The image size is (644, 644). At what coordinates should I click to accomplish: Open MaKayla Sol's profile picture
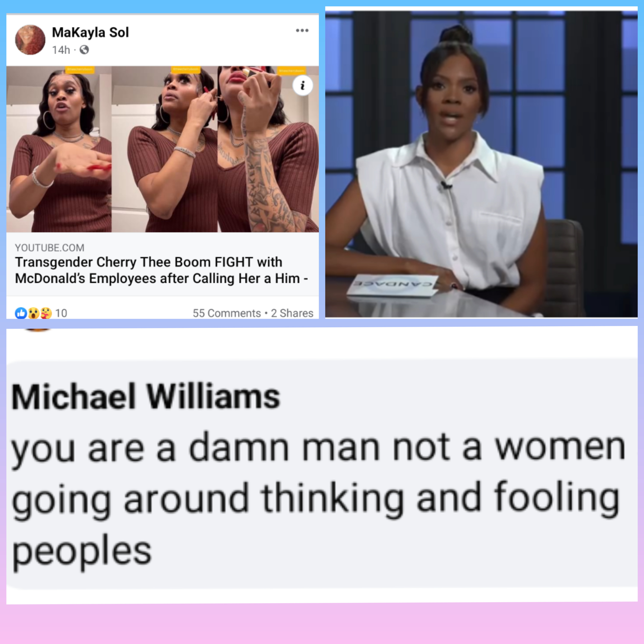click(30, 40)
